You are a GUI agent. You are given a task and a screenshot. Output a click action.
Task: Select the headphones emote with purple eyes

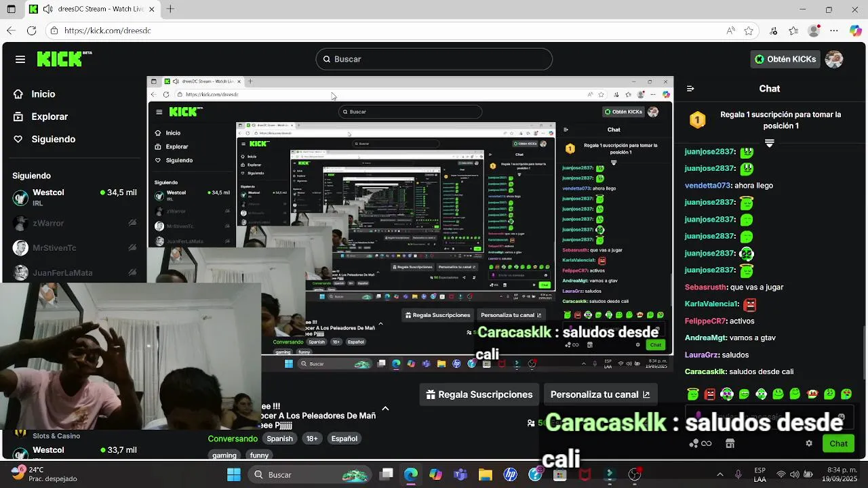click(x=727, y=394)
